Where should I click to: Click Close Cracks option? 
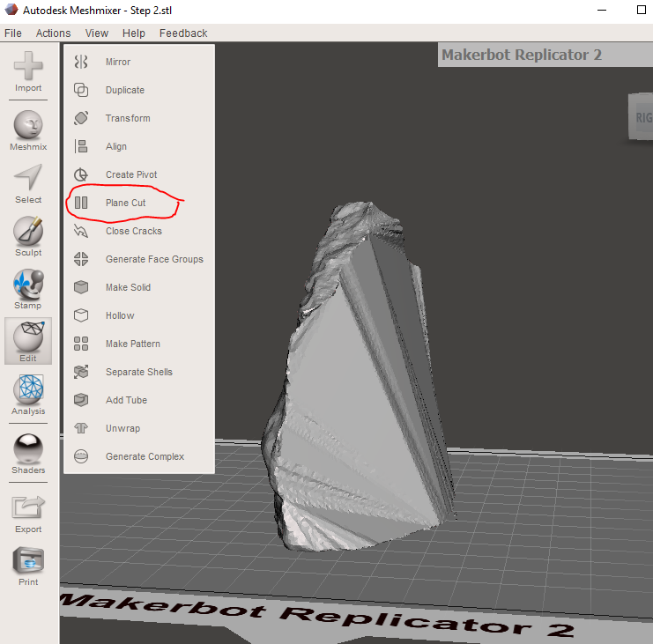[x=139, y=231]
